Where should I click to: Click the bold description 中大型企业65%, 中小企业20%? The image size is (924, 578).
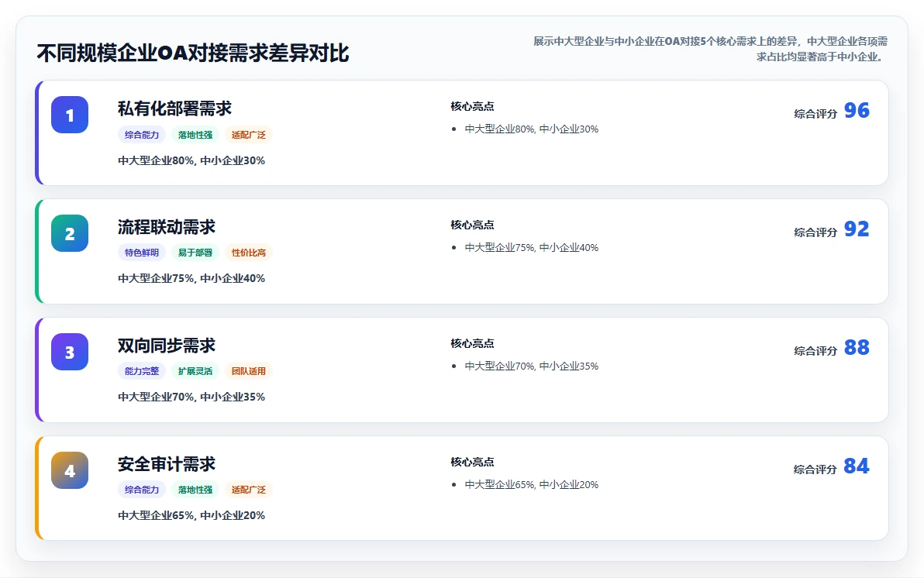point(191,515)
